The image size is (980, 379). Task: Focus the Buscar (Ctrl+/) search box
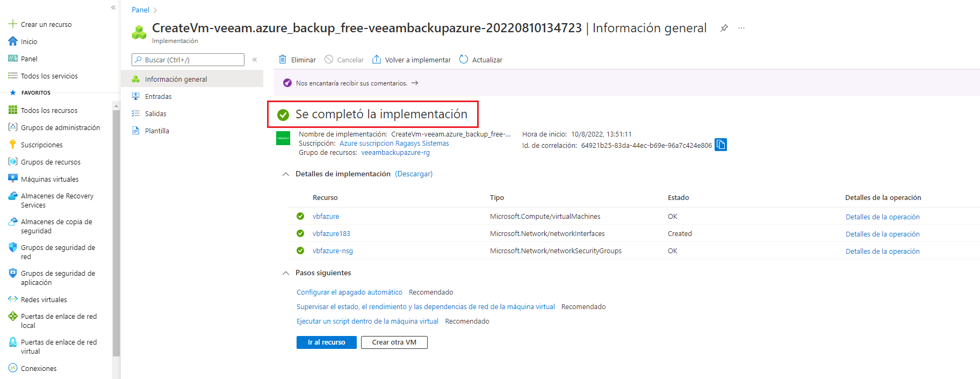(188, 60)
